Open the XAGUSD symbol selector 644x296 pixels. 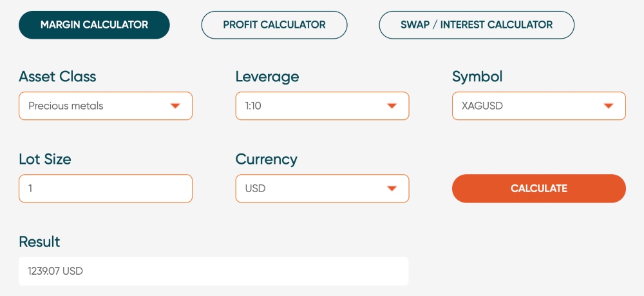530,106
